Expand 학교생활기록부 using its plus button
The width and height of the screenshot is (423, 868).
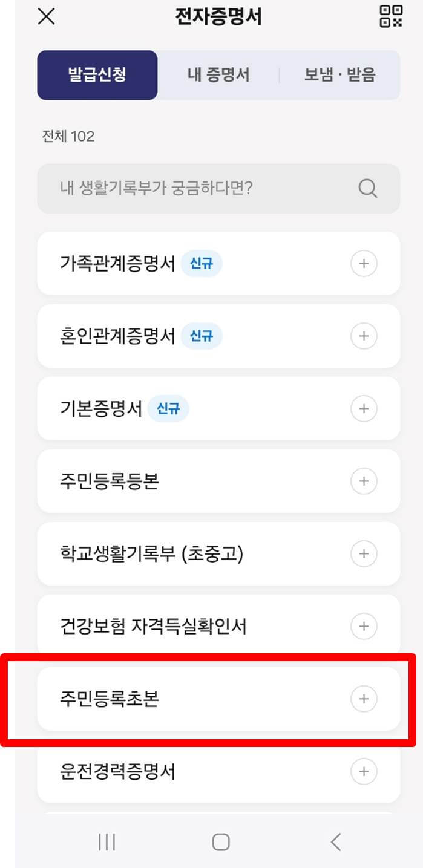click(x=364, y=553)
